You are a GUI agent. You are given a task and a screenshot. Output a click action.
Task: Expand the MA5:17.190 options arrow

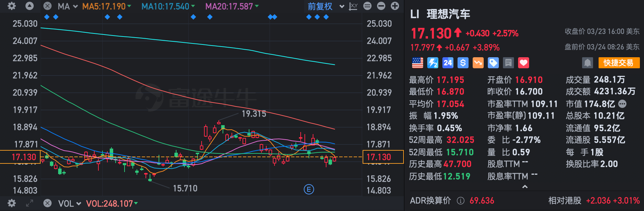129,6
